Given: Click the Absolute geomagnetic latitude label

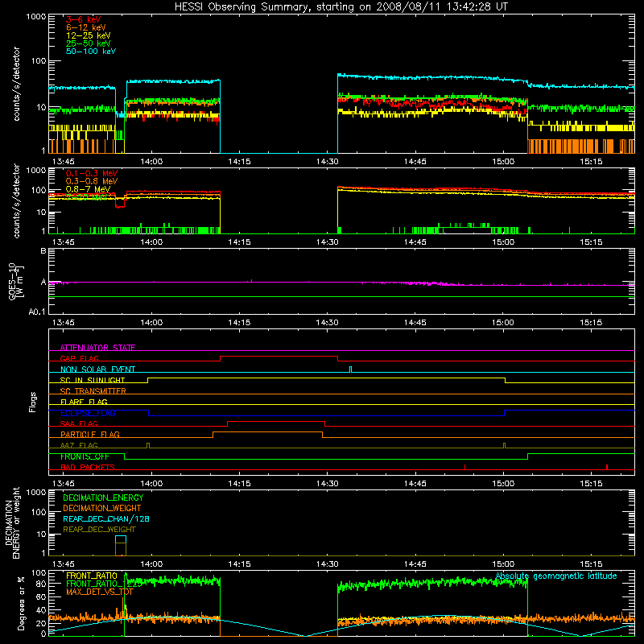Looking at the screenshot, I should (x=556, y=576).
